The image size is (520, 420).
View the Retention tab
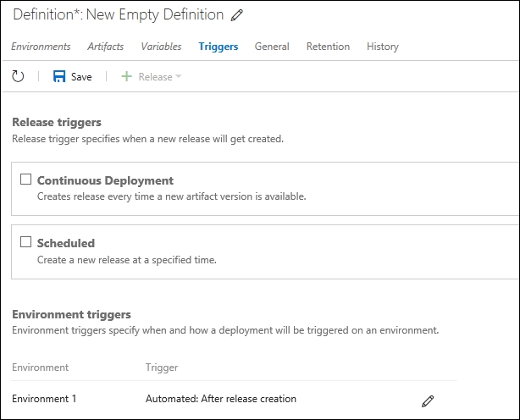click(x=328, y=47)
